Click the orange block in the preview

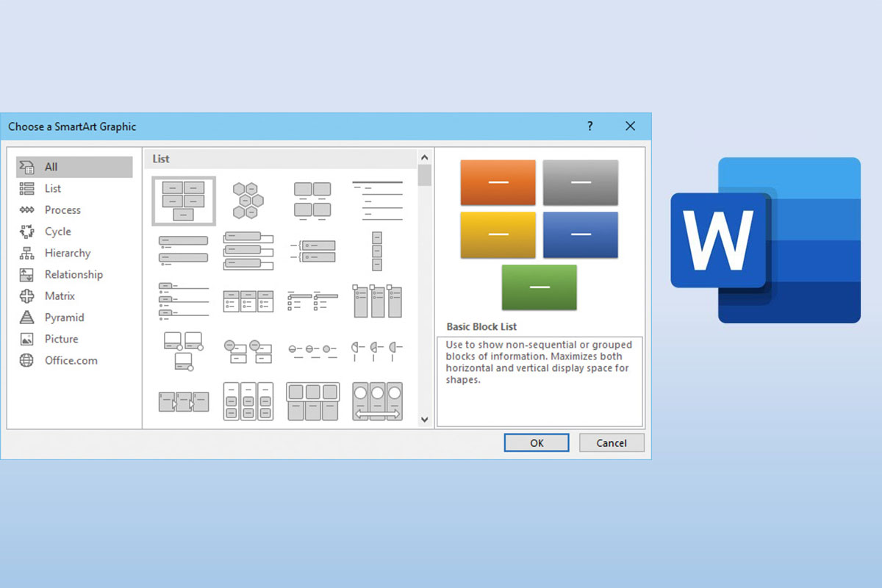(498, 182)
